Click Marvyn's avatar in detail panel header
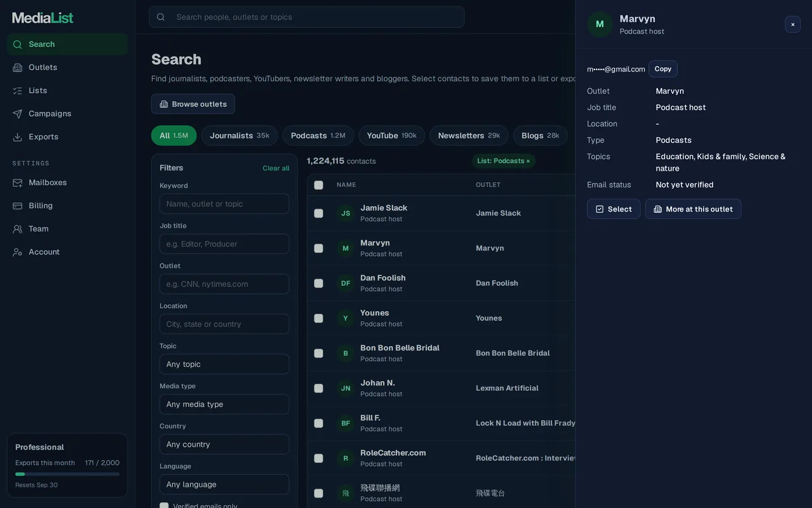The width and height of the screenshot is (812, 508). 600,24
